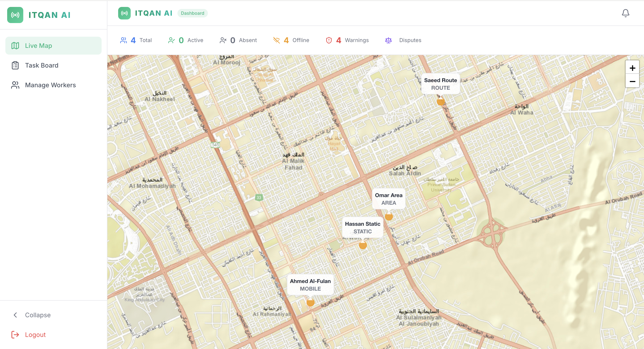
Task: Click the Prince Sultan University map label
Action: (441, 185)
